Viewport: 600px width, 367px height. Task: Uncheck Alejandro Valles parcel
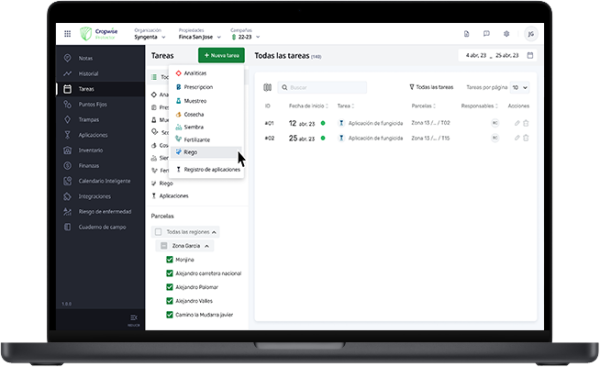click(x=170, y=301)
